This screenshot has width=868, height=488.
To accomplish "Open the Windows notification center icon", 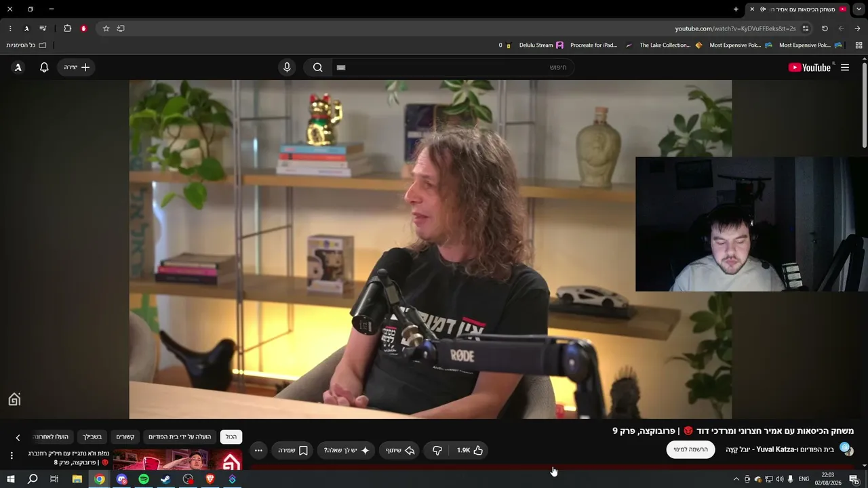I will (x=854, y=479).
